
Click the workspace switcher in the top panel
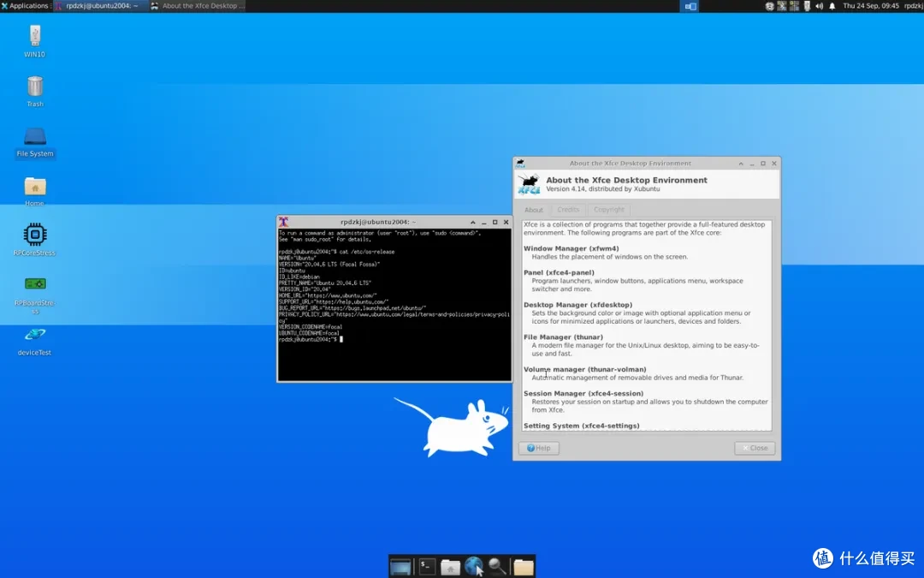pyautogui.click(x=690, y=6)
